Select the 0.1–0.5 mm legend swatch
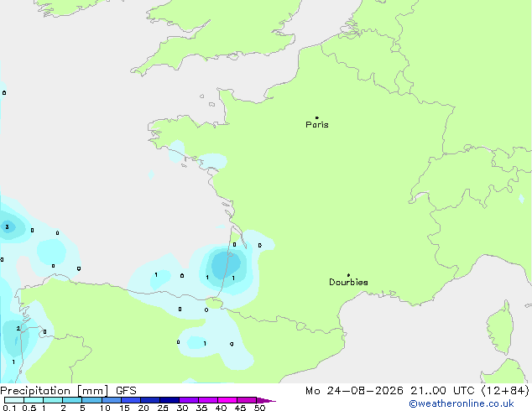 14,400
